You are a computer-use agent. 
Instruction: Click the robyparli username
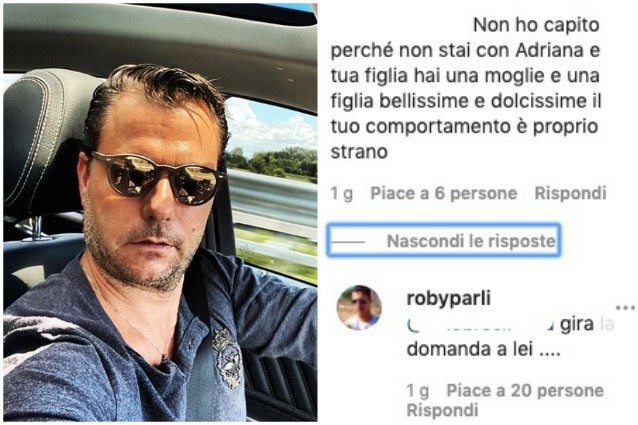pos(448,298)
